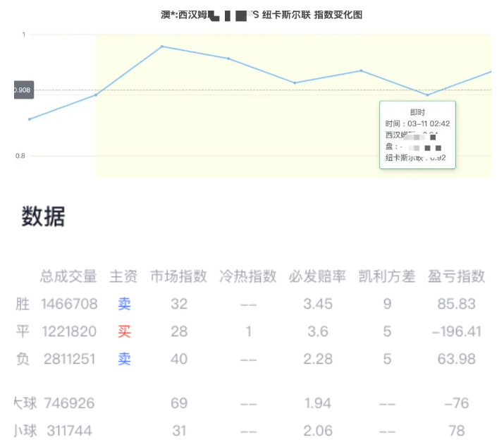Select the 小球 row label

tap(24, 430)
